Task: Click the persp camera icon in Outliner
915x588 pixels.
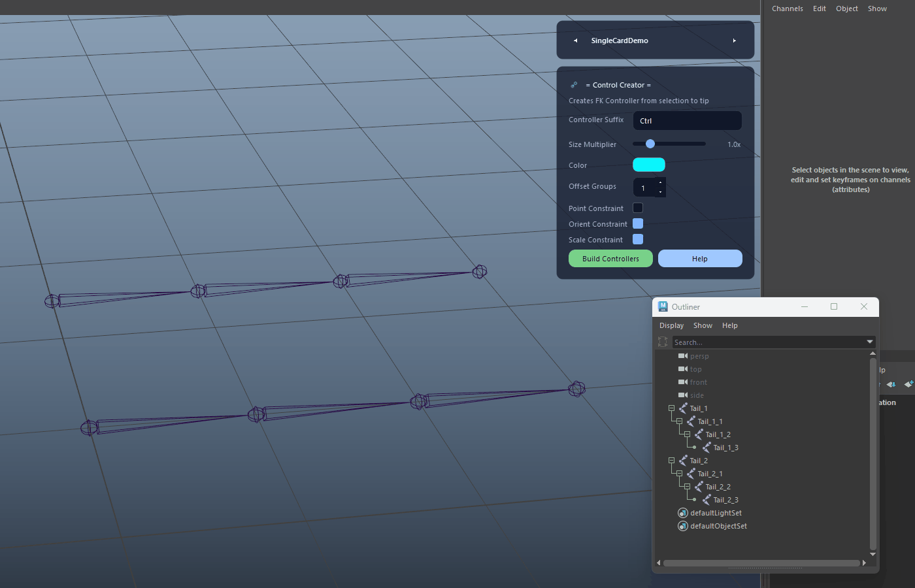Action: pyautogui.click(x=683, y=356)
